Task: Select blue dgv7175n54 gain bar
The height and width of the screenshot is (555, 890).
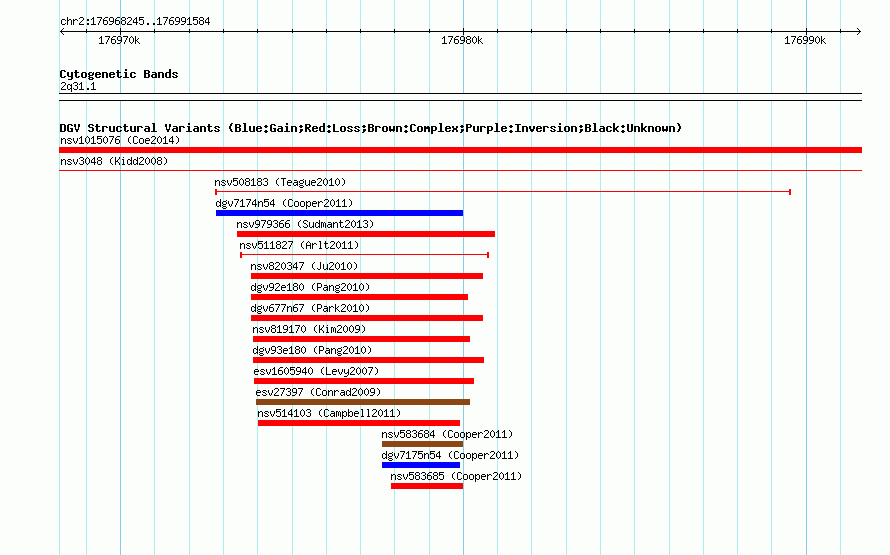Action: tap(421, 465)
